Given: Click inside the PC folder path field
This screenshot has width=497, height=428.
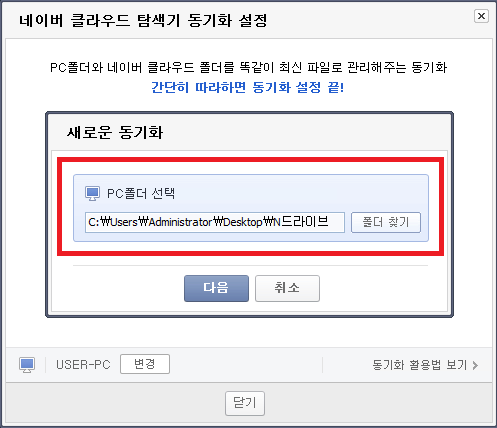Looking at the screenshot, I should click(x=215, y=222).
